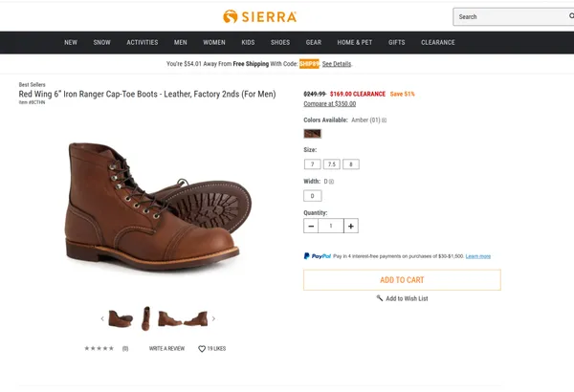Select size 8
Viewport: 574px width, 392px height.
pyautogui.click(x=351, y=164)
